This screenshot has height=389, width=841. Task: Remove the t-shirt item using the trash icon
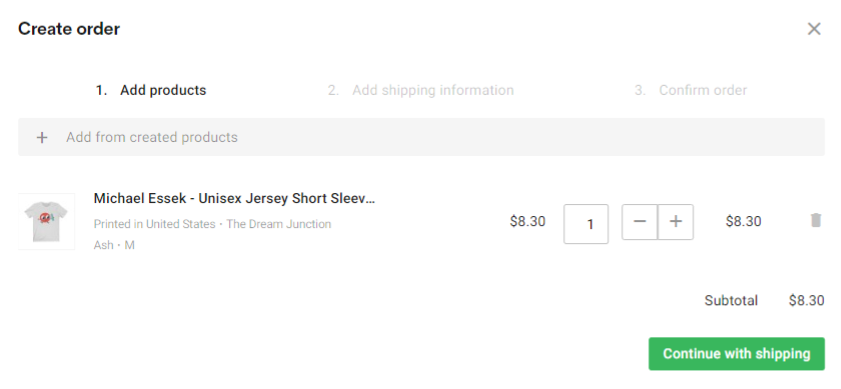point(815,221)
